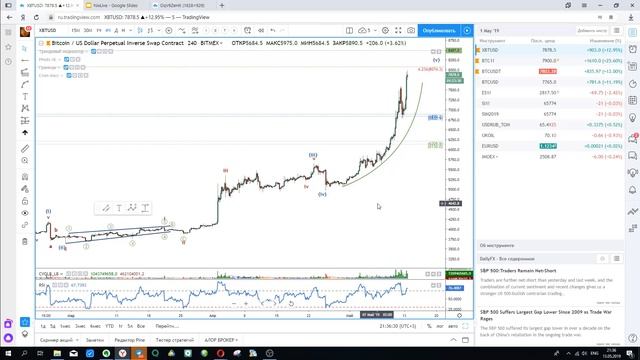
Task: Open alerts panel clock icon in right sidebar
Action: pyautogui.click(x=633, y=49)
